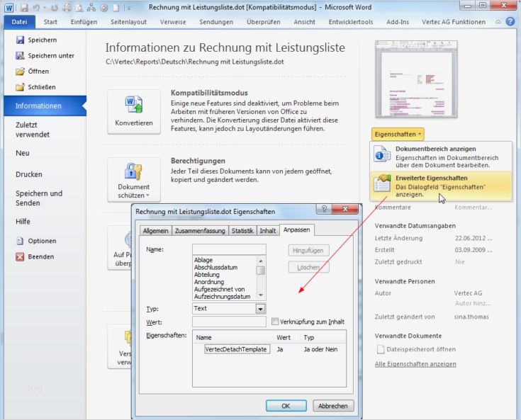
Task: Select the Anpassen tab in dialog
Action: click(297, 229)
